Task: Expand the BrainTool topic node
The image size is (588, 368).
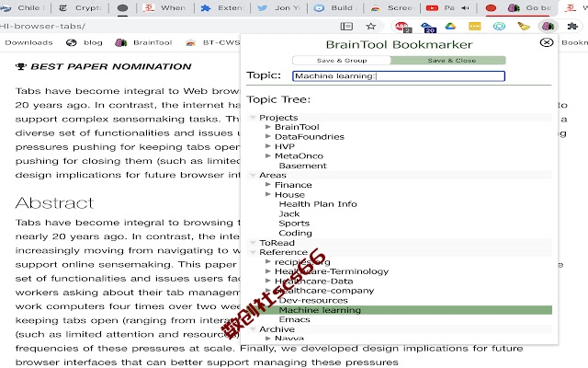Action: coord(268,127)
